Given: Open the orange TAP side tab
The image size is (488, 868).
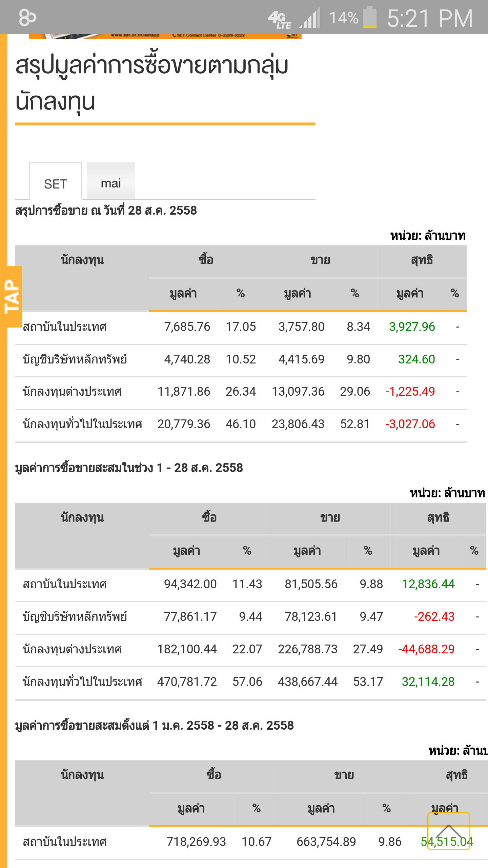Looking at the screenshot, I should point(12,297).
